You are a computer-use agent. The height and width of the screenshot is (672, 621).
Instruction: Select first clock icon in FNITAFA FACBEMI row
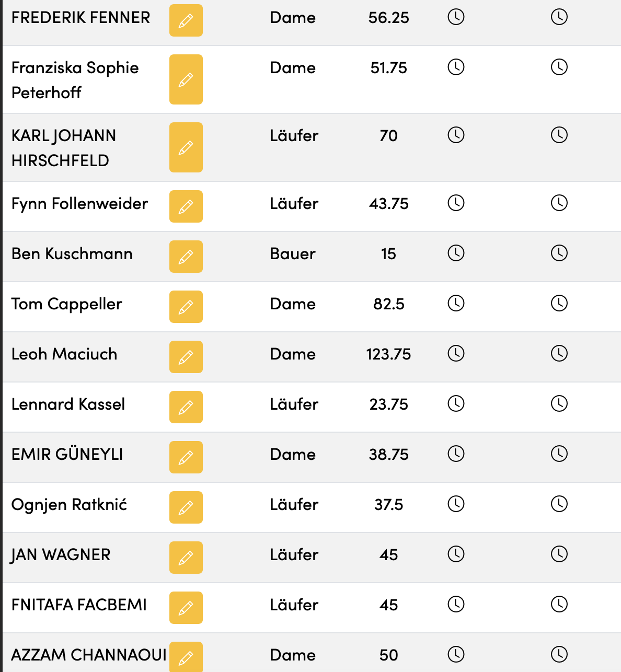pyautogui.click(x=456, y=604)
